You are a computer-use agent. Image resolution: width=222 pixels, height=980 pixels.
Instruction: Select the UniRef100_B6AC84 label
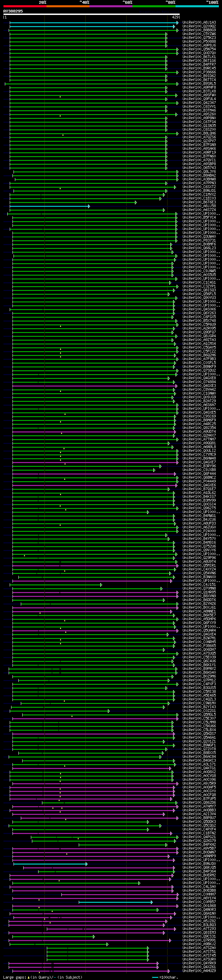tap(199, 757)
